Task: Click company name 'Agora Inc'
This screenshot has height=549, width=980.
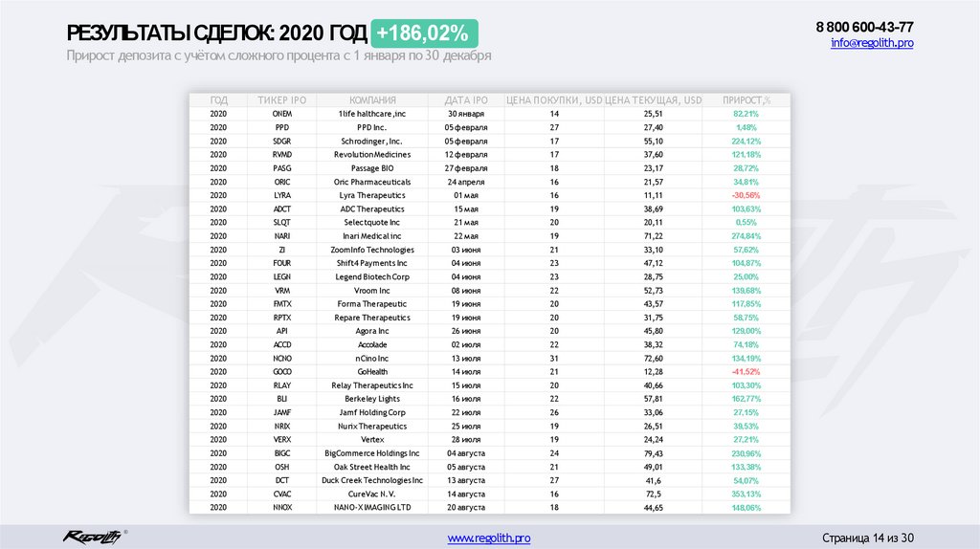Action: (372, 331)
